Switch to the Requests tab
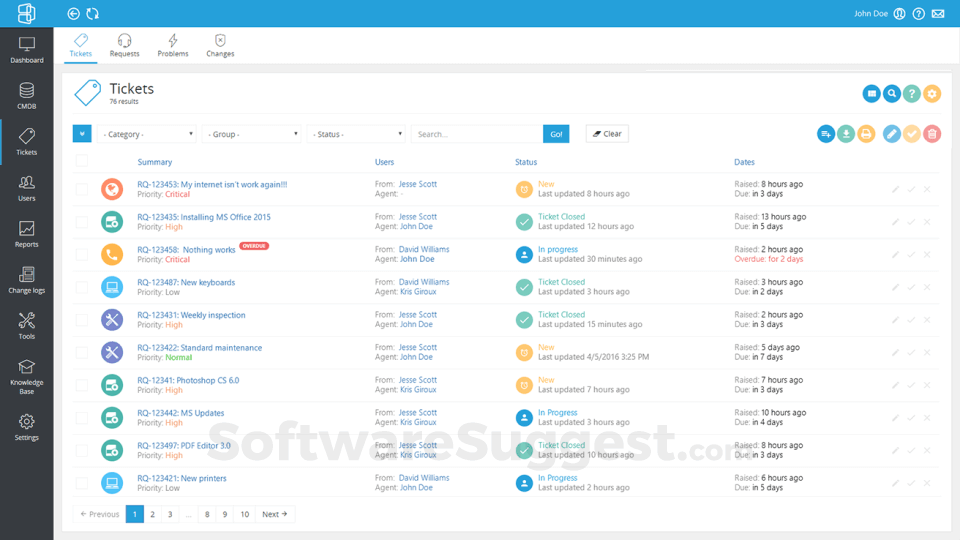 coord(124,46)
